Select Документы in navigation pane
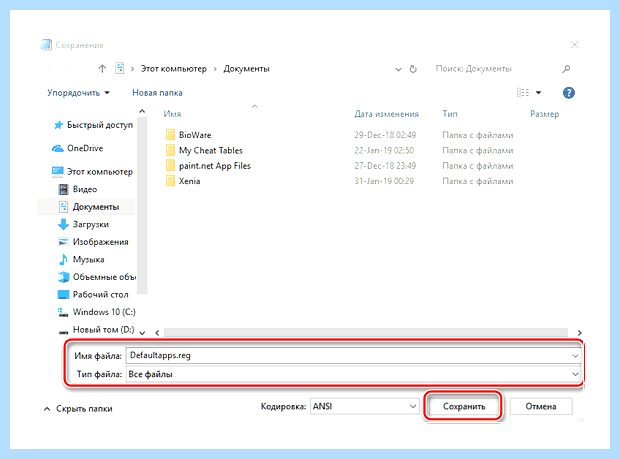Viewport: 620px width, 459px height. 86,207
